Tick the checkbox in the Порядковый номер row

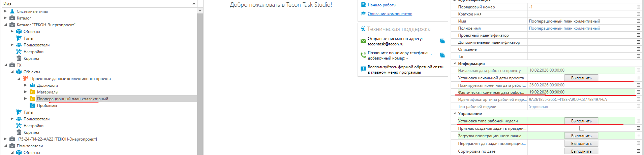tap(638, 7)
